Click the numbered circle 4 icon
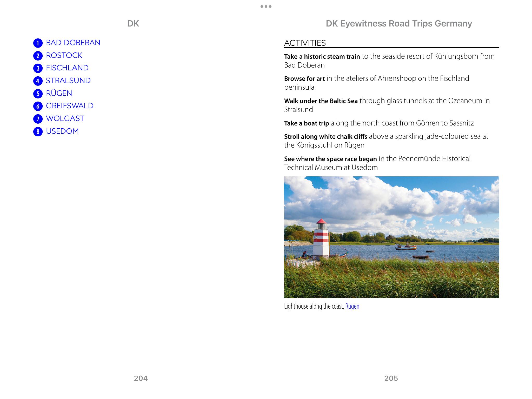The width and height of the screenshot is (532, 399). point(38,81)
